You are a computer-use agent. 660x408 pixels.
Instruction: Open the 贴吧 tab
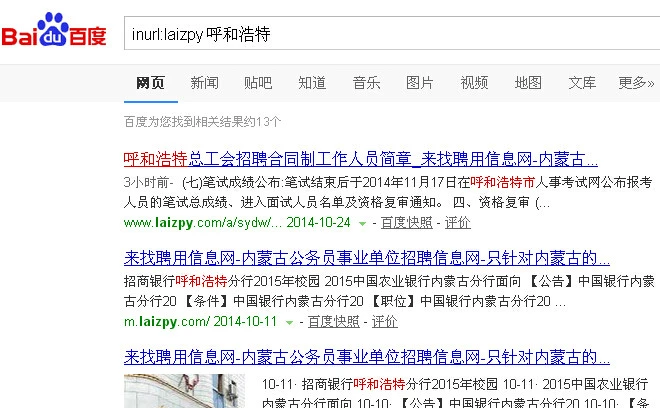[258, 83]
